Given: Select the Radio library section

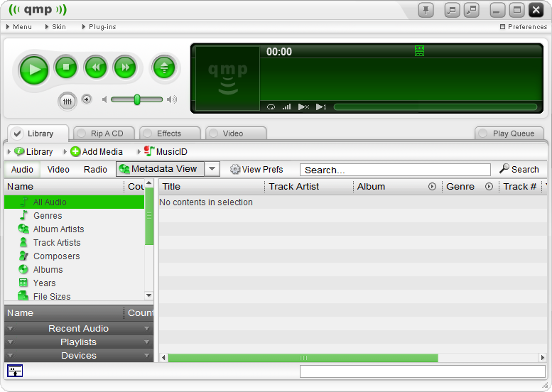Looking at the screenshot, I should [x=95, y=169].
